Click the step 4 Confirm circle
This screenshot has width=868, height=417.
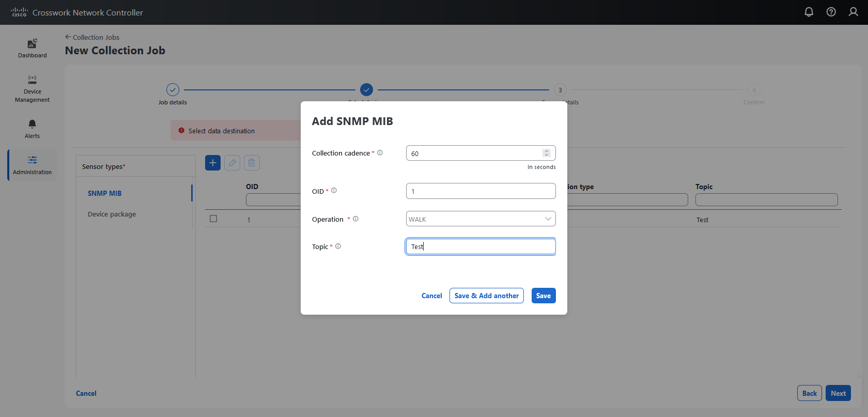point(754,89)
